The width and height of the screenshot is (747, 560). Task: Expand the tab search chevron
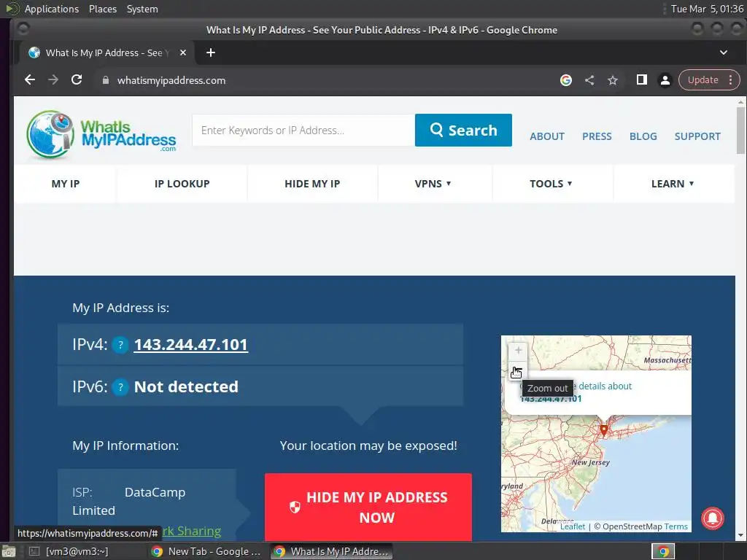[723, 52]
